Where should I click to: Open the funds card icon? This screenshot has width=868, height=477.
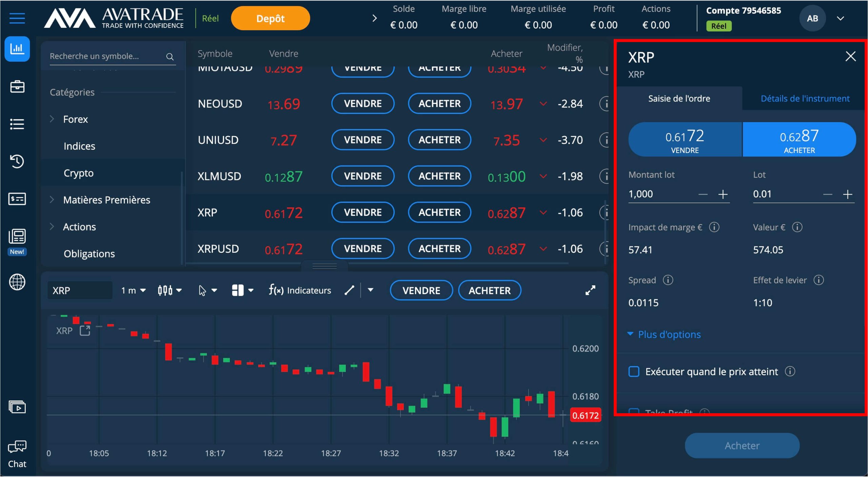pyautogui.click(x=17, y=199)
